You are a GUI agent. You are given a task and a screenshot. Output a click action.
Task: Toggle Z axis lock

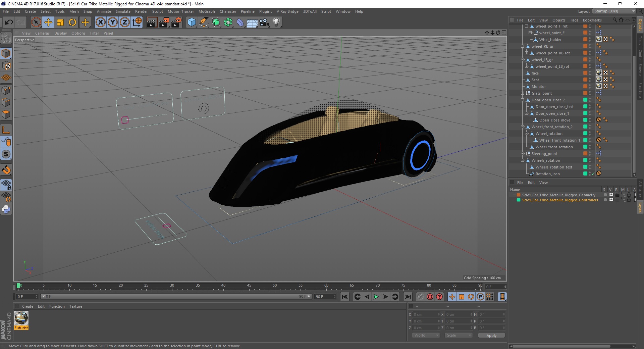tap(125, 22)
